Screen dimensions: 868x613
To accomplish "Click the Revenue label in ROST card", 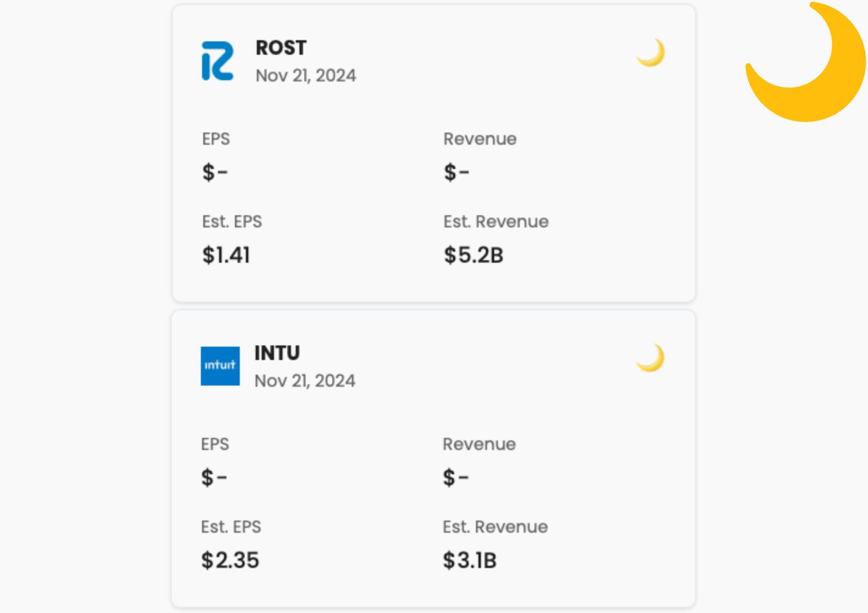I will [480, 139].
